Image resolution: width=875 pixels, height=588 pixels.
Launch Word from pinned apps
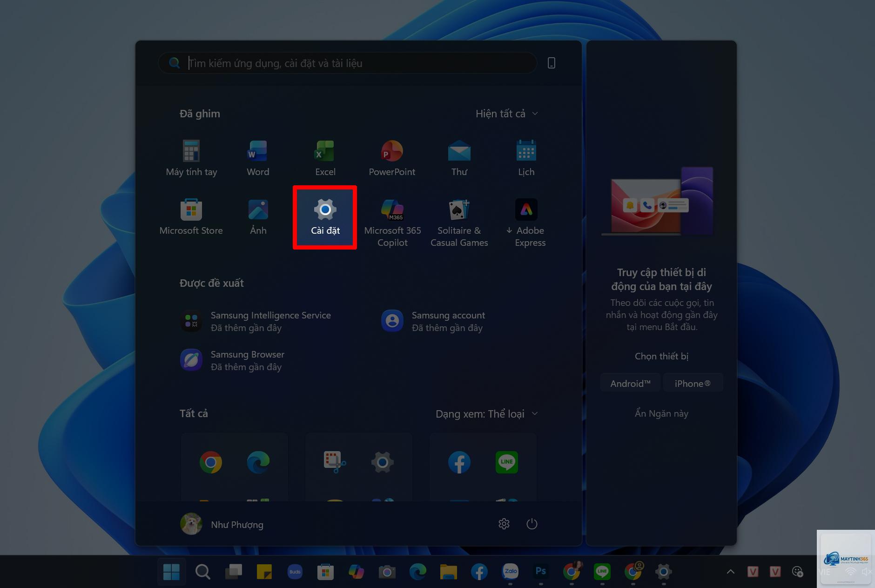[258, 158]
